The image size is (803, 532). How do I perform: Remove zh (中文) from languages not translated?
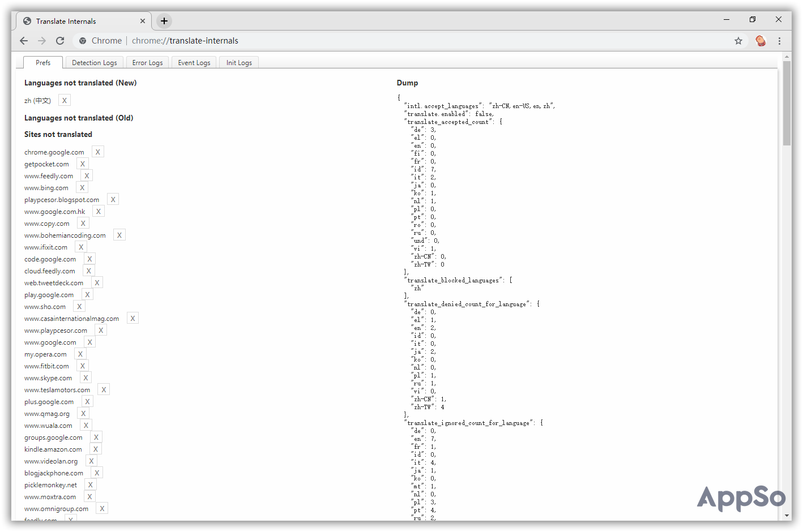(x=65, y=101)
